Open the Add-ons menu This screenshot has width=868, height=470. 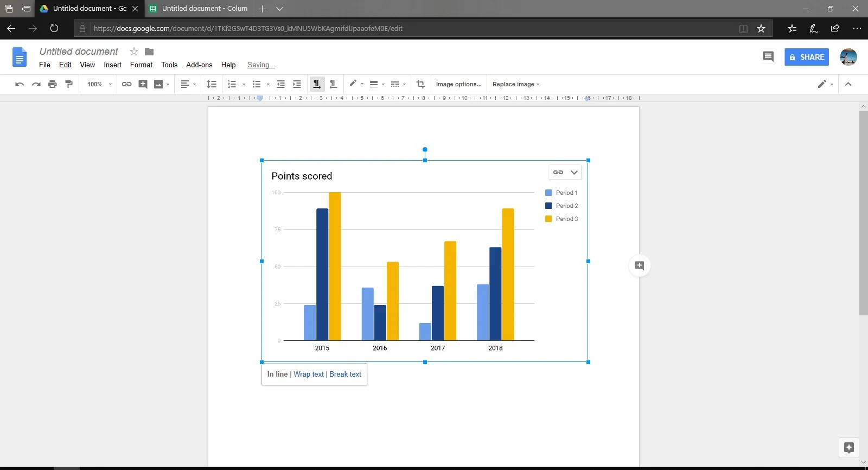click(199, 65)
